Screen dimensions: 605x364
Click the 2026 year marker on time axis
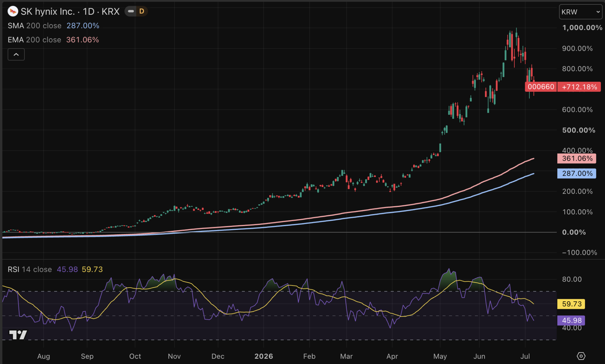264,356
